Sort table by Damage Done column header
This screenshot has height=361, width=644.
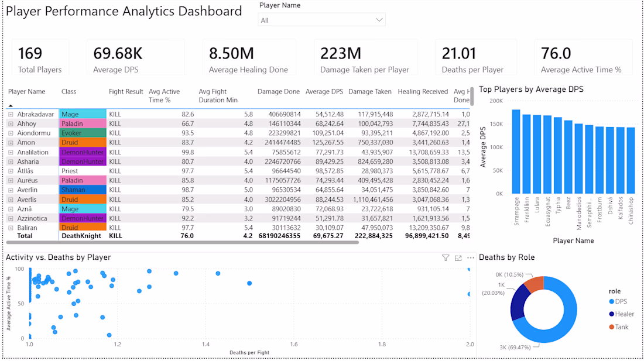pos(279,91)
